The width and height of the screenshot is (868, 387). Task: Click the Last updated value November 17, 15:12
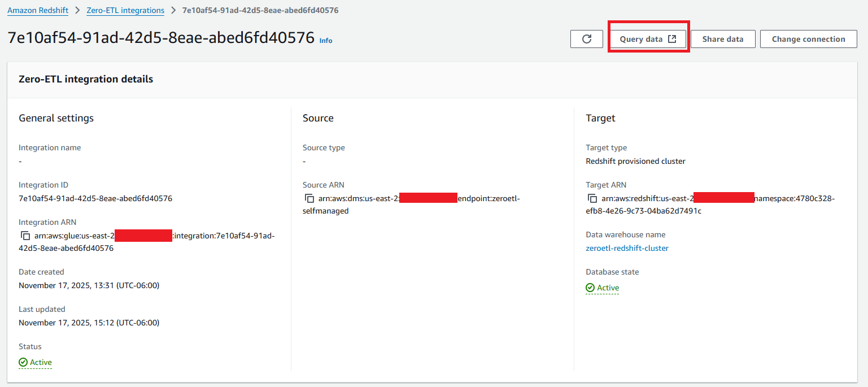click(x=89, y=323)
